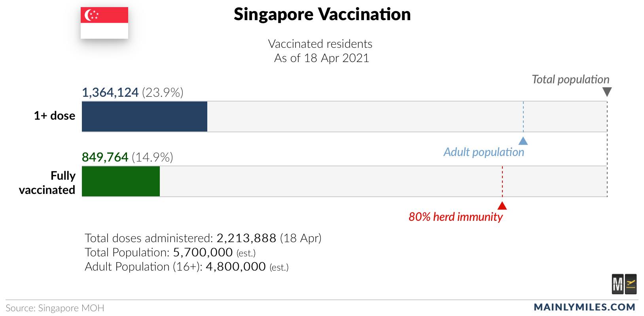Viewport: 644px width, 316px height.
Task: Click the Mainly Miles logo icon
Action: click(624, 284)
